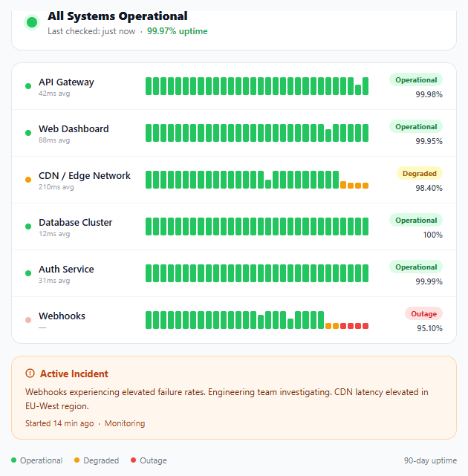Click the green status dot beside Web Dashboard
Screen dimensions: 468x476
[28, 133]
